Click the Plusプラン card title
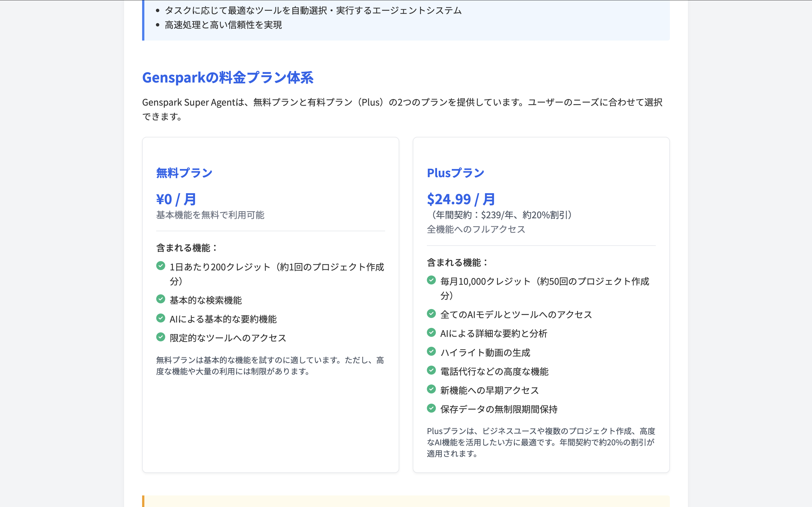Image resolution: width=812 pixels, height=507 pixels. click(x=455, y=173)
